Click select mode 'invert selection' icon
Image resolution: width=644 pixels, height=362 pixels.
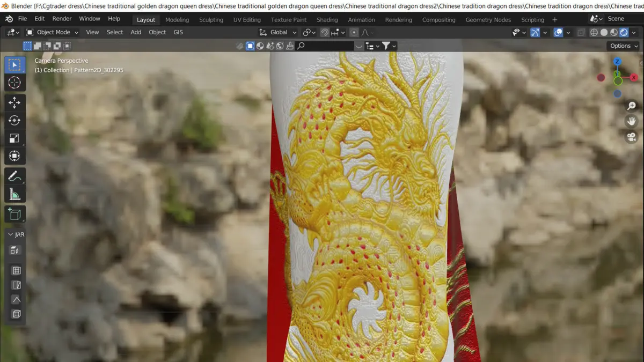click(56, 46)
